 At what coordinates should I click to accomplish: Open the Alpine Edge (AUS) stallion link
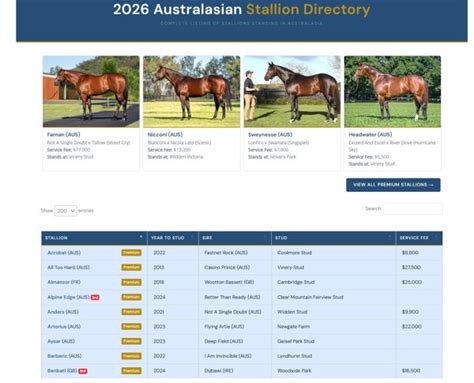point(68,297)
